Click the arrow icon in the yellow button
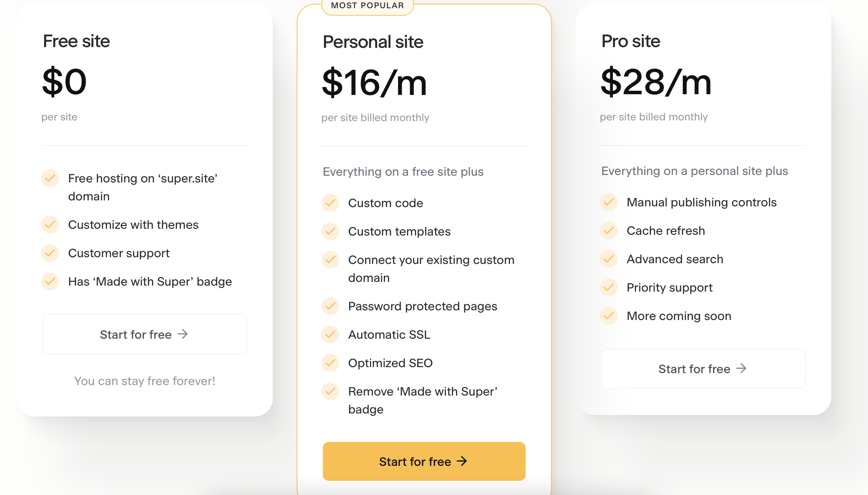 (x=462, y=461)
